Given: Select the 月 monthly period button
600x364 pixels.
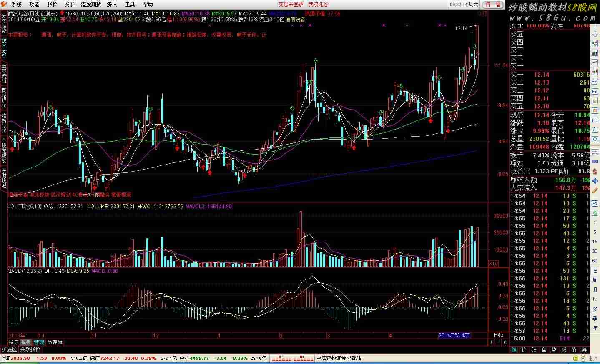Looking at the screenshot, I should [x=595, y=290].
